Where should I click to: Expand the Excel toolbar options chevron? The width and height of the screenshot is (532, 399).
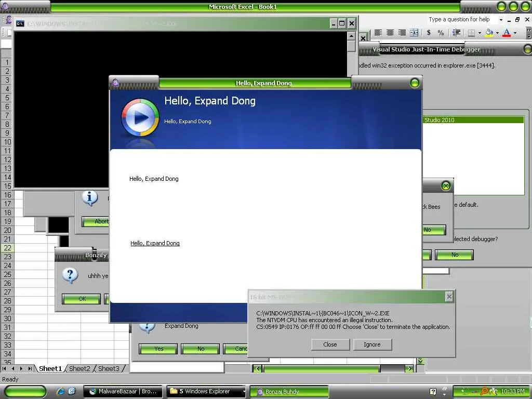click(528, 33)
